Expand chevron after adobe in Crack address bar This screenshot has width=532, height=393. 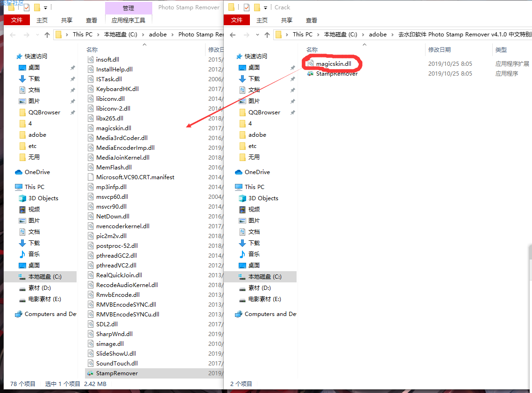(392, 35)
